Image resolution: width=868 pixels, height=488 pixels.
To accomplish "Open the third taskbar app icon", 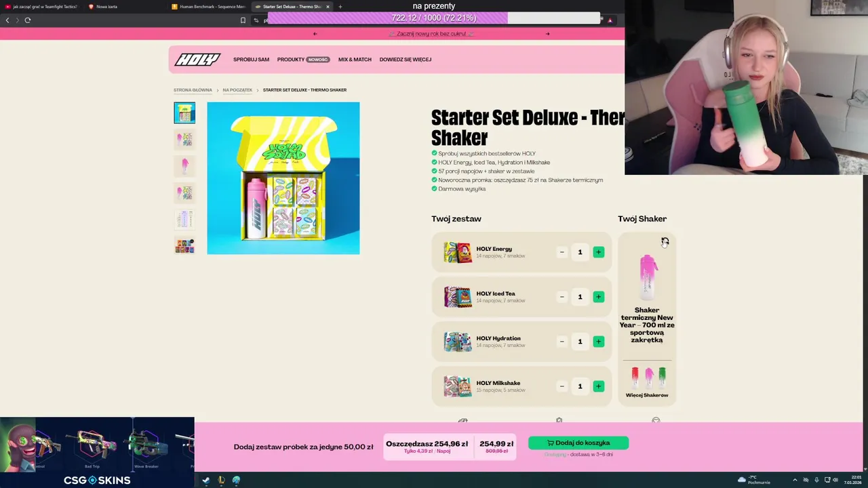I will pyautogui.click(x=236, y=480).
